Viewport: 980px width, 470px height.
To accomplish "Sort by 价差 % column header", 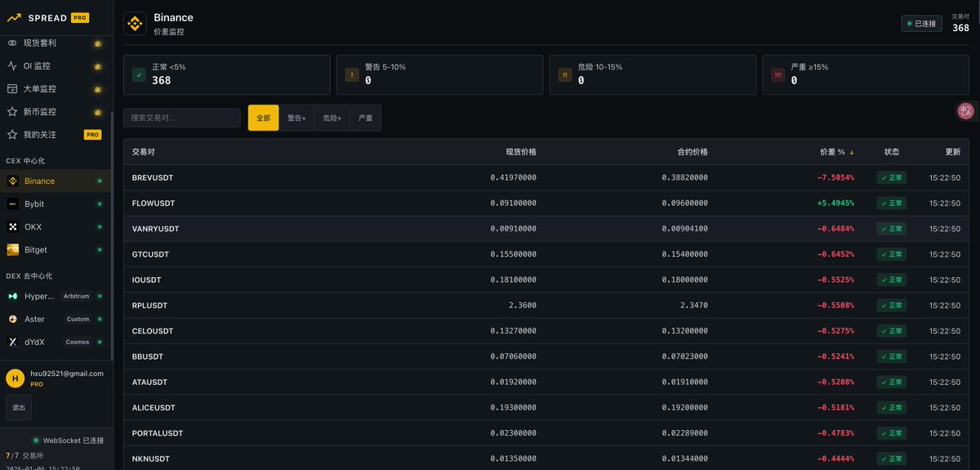I will click(837, 152).
